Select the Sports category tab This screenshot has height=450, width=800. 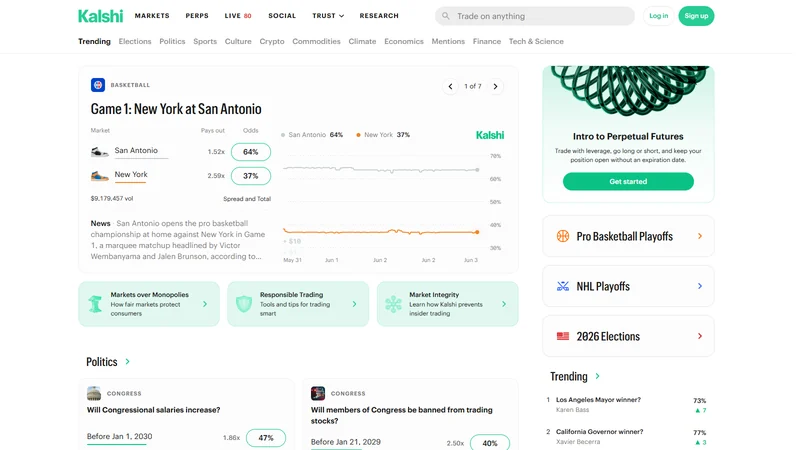click(205, 41)
